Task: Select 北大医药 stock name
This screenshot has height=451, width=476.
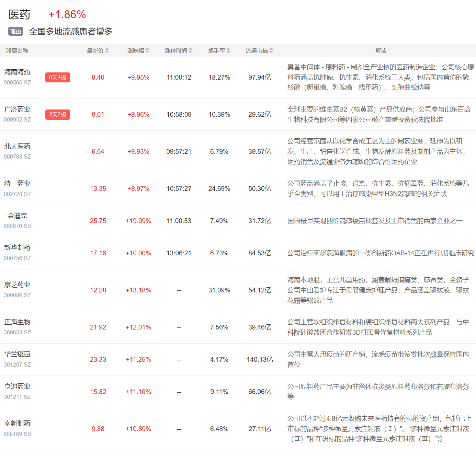Action: coord(17,147)
